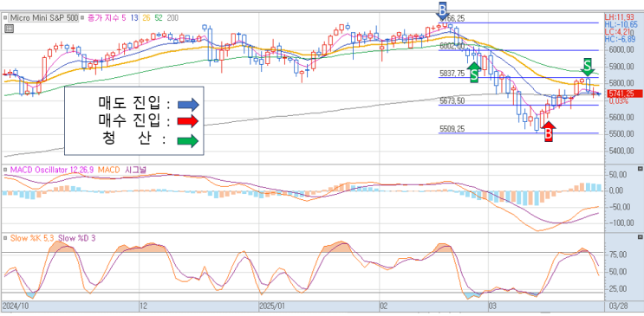Select the 종가 지수 5 moving average legend
The image size is (644, 316).
coord(106,18)
